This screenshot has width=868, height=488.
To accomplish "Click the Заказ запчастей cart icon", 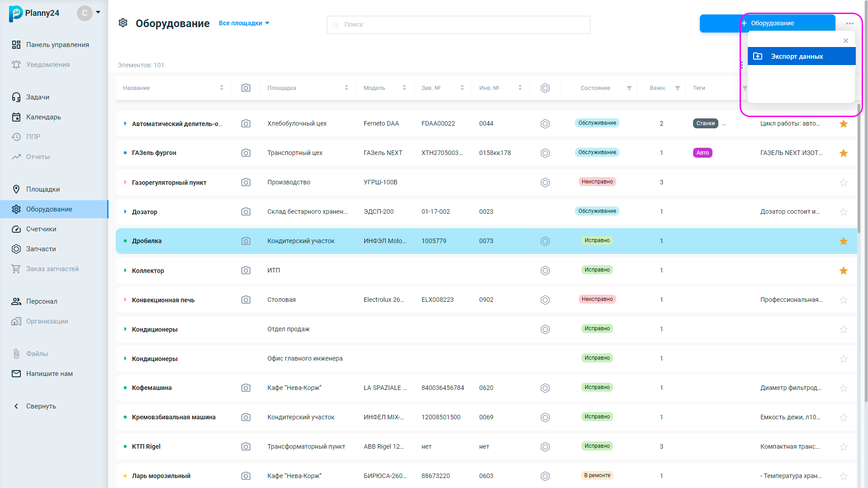I will [x=16, y=269].
